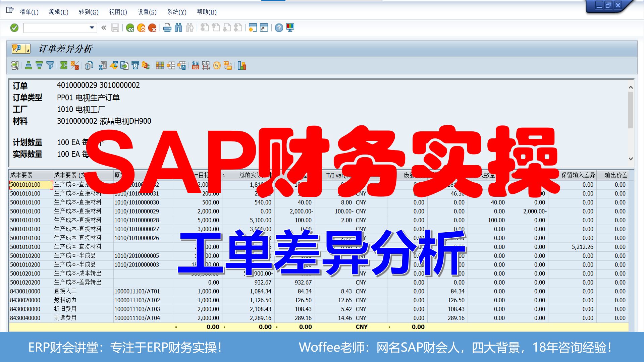Click the red Cancel icon
This screenshot has width=644, height=362.
coord(152,28)
